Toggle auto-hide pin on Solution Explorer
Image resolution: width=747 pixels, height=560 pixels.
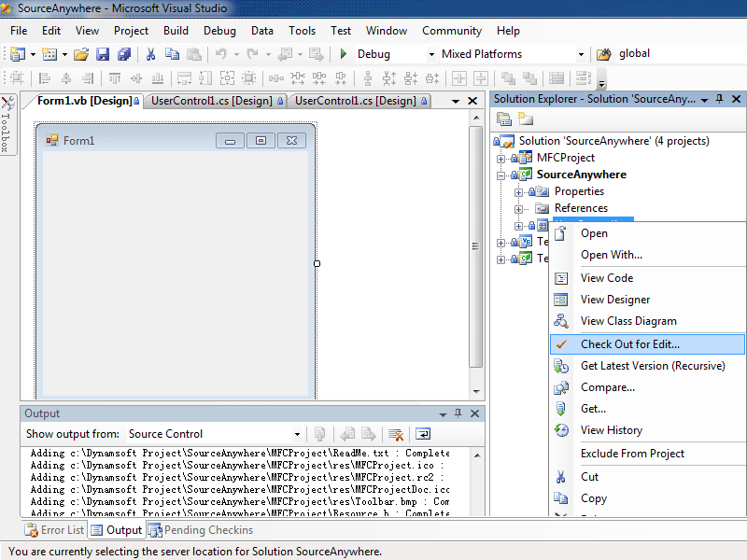tap(720, 99)
